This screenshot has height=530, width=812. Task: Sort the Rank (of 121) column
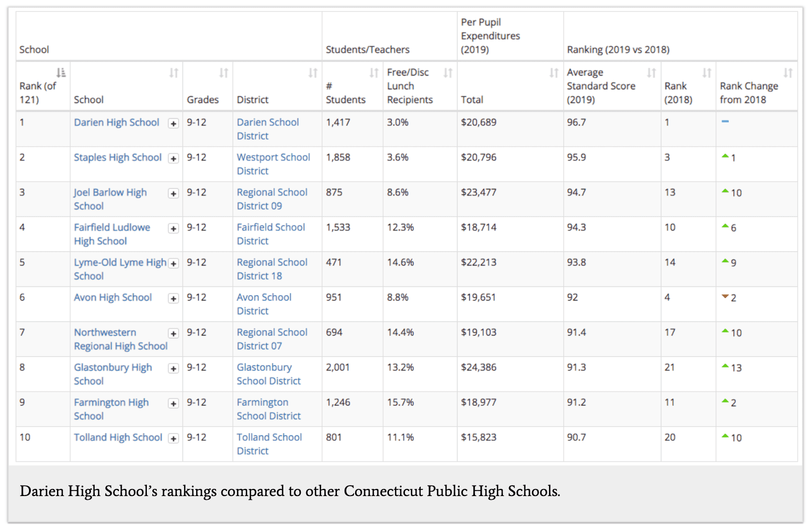[60, 72]
